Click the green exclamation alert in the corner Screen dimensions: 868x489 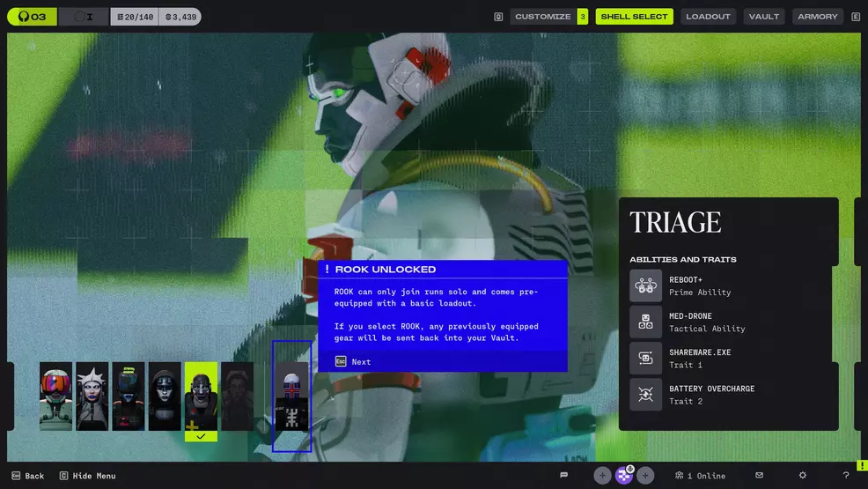point(862,466)
